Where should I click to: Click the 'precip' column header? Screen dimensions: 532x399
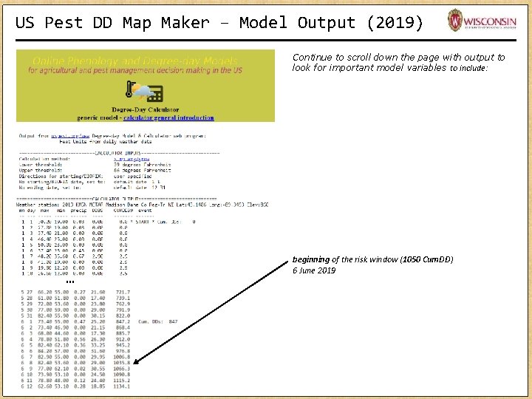pyautogui.click(x=79, y=211)
